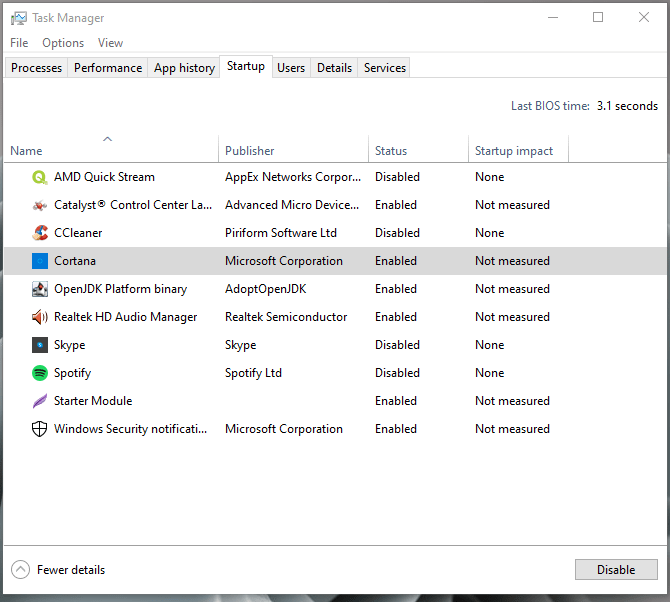Select the Spotify row name
Screen dimensions: 670x602
pos(73,373)
